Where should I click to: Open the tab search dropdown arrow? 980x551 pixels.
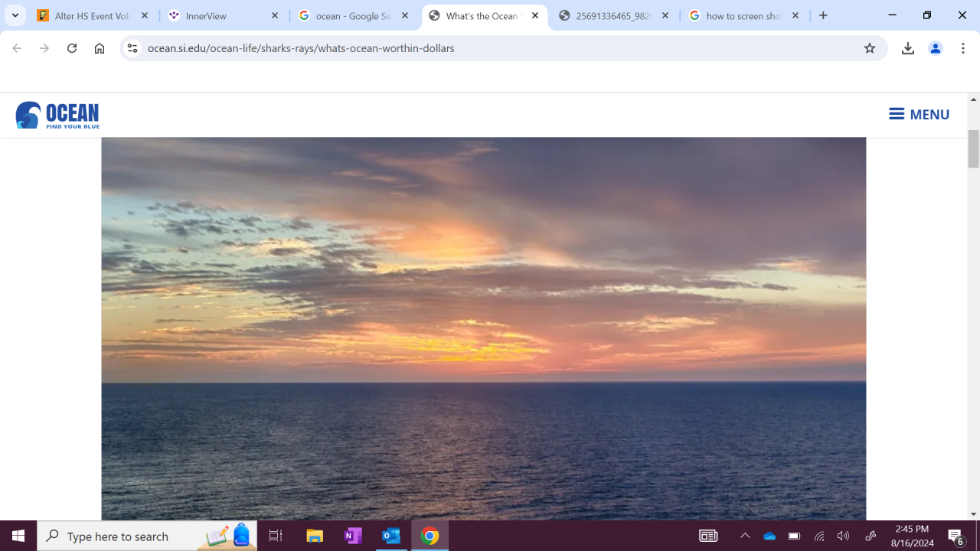pyautogui.click(x=15, y=15)
